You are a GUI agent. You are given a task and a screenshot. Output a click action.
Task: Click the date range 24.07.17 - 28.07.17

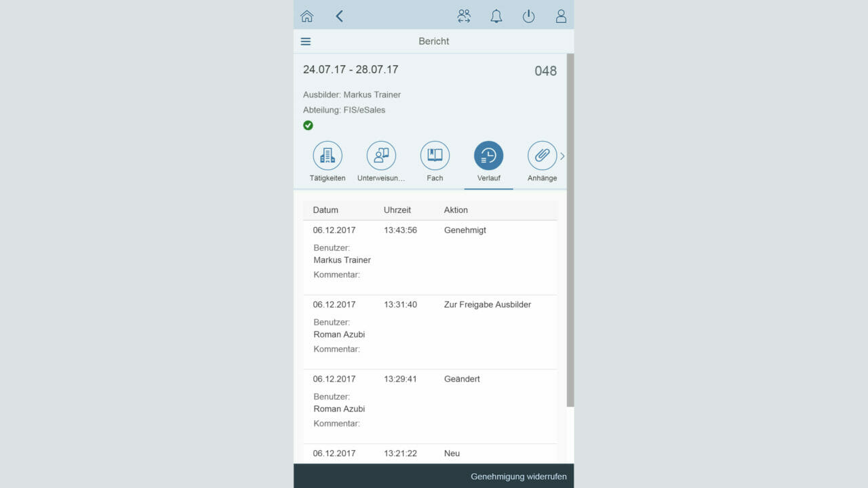point(351,70)
